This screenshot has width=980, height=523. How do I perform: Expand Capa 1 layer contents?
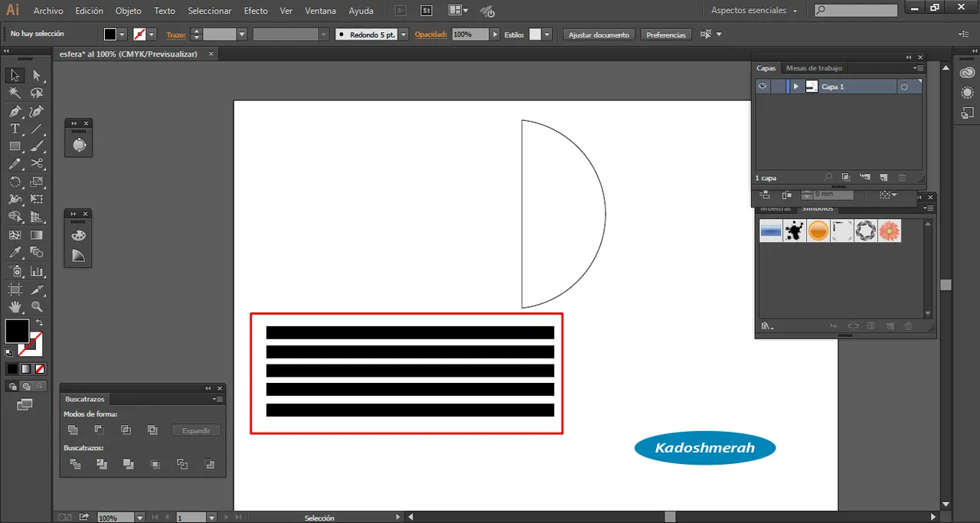point(796,87)
